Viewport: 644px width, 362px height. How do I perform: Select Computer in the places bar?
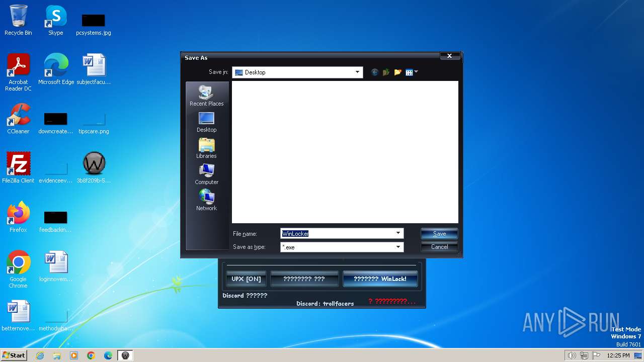tap(207, 174)
